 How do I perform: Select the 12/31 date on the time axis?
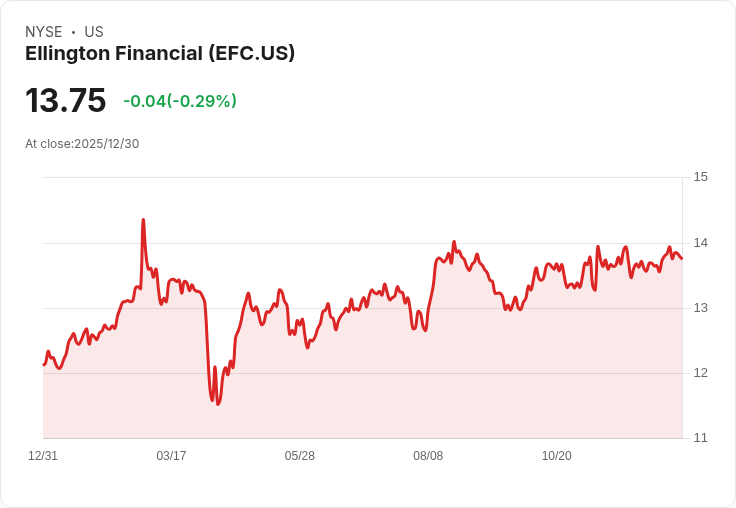[x=43, y=456]
